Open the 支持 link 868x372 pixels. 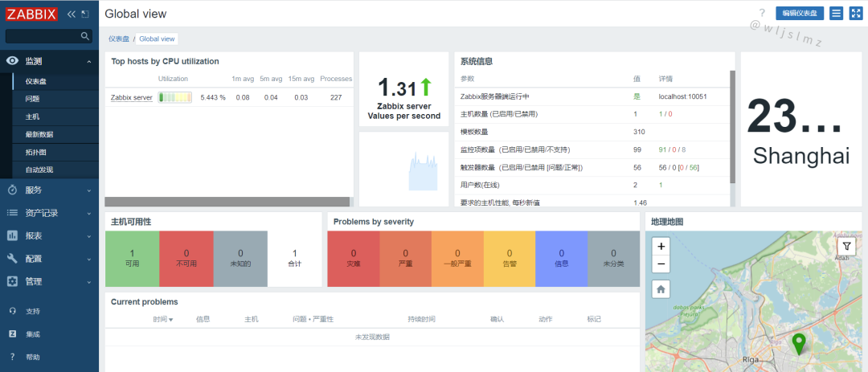[x=33, y=311]
